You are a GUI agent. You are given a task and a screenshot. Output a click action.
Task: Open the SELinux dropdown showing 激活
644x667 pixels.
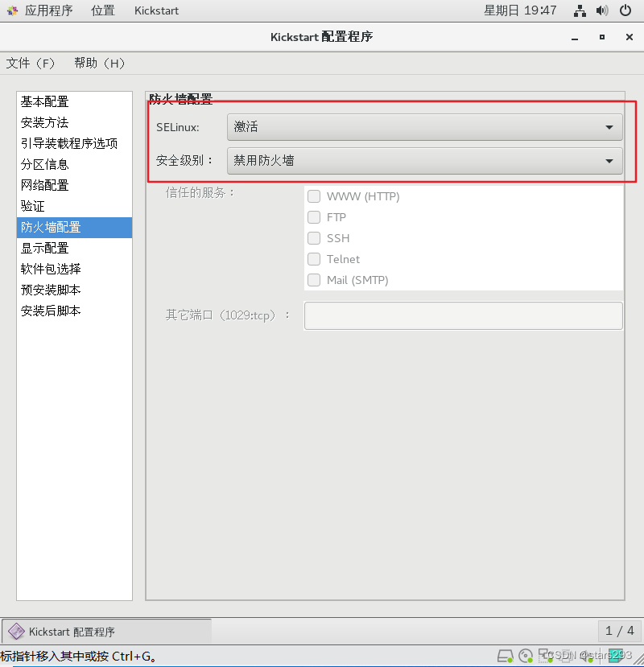[425, 127]
